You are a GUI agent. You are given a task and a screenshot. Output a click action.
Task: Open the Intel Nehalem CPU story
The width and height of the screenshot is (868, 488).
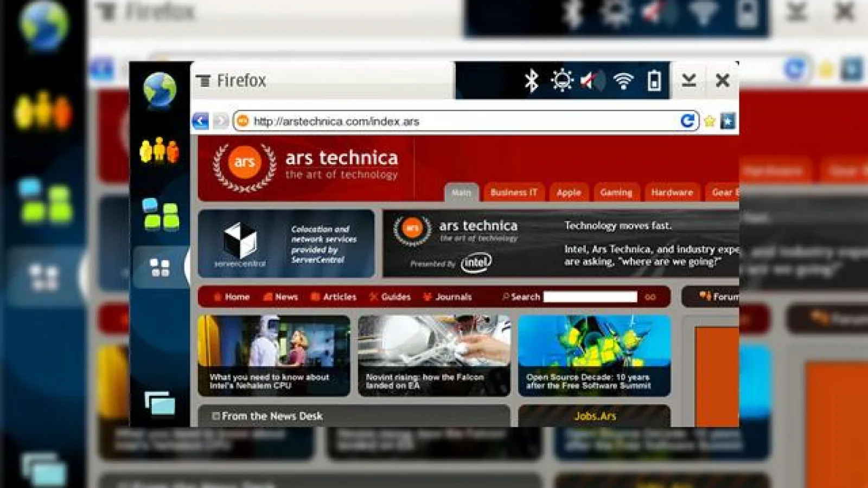274,356
